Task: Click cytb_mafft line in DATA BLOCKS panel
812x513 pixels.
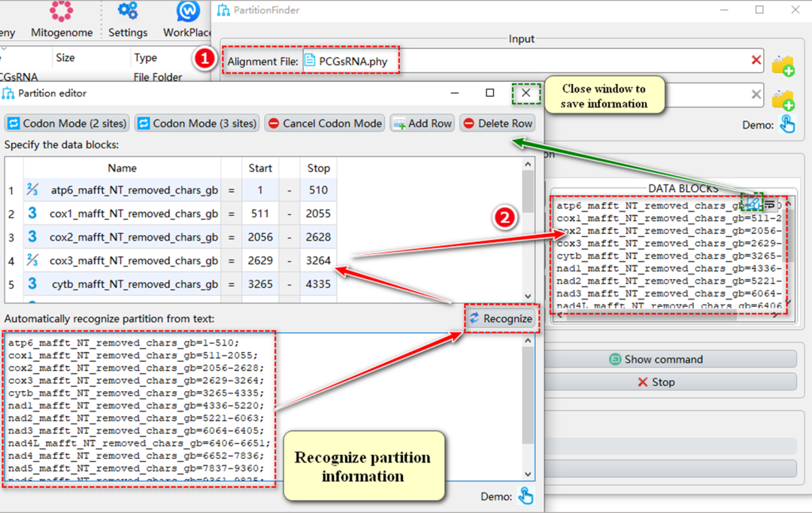Action: pyautogui.click(x=668, y=256)
